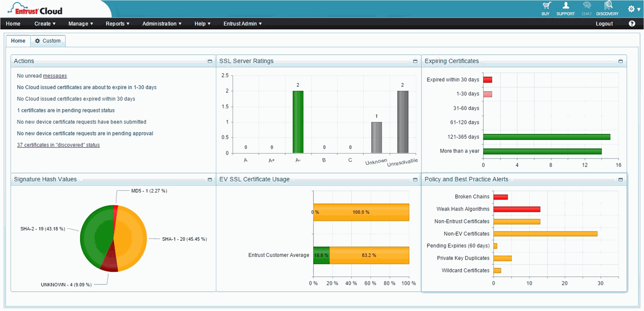Image resolution: width=644 pixels, height=311 pixels.
Task: Open the Administration menu
Action: pos(162,23)
